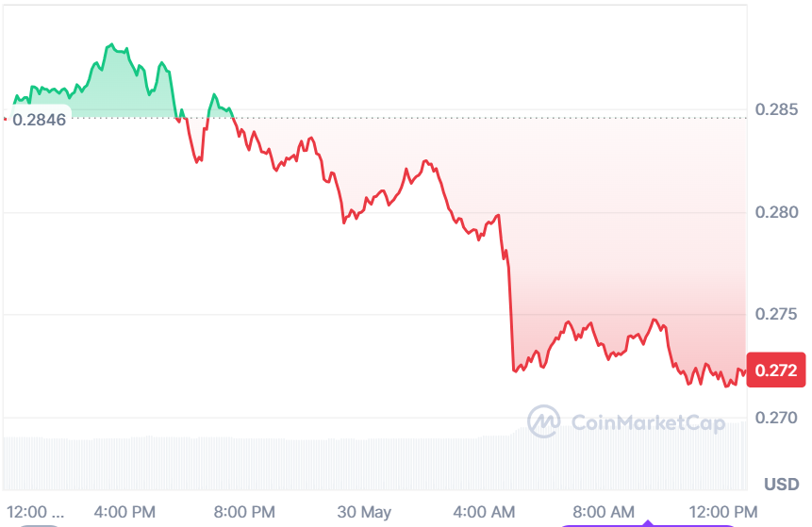Screen dimensions: 812x527
Task: Click the 0.2846 opening price label
Action: [40, 119]
